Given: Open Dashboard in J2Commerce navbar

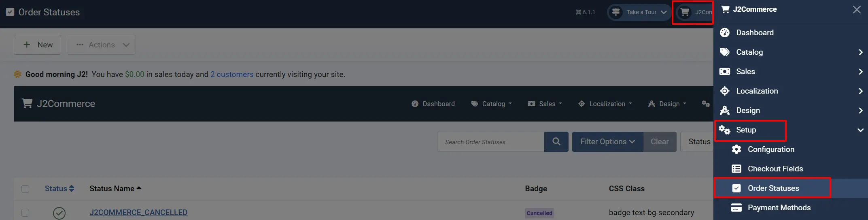Looking at the screenshot, I should pos(433,104).
